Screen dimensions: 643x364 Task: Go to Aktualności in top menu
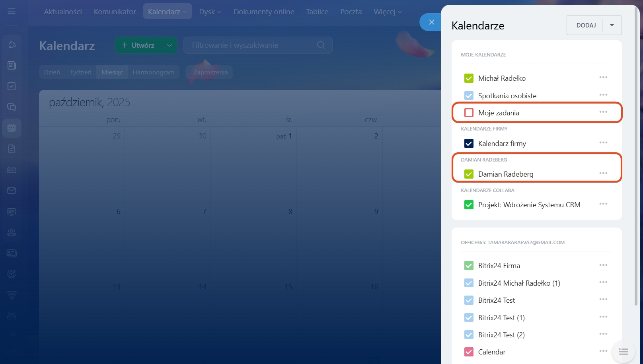(63, 12)
